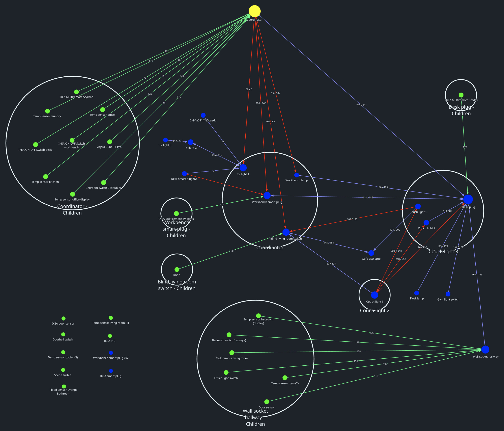Select the Blind living room switch node
504x431 pixels.
tap(286, 232)
